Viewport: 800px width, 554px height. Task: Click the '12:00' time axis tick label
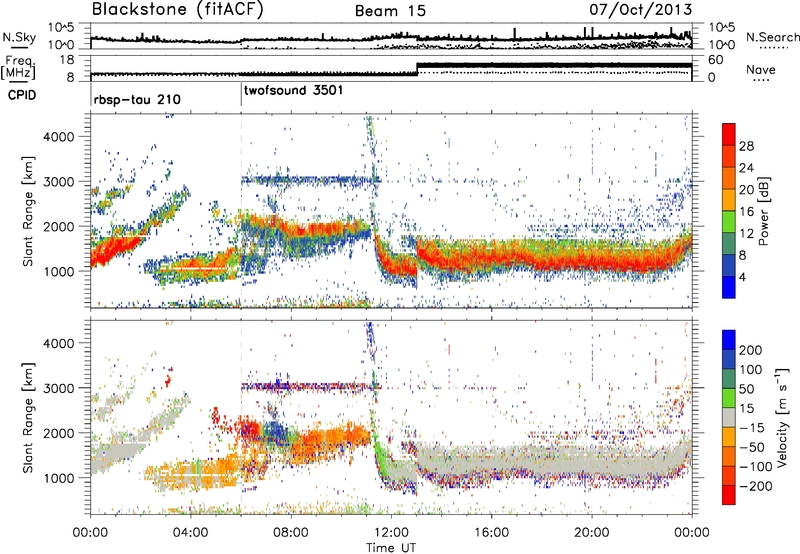[391, 533]
